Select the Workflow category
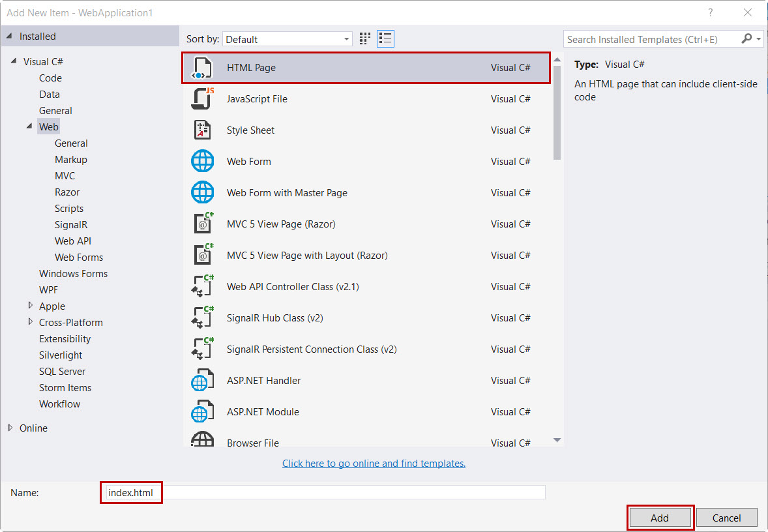Screen dimensions: 768x532 60,404
